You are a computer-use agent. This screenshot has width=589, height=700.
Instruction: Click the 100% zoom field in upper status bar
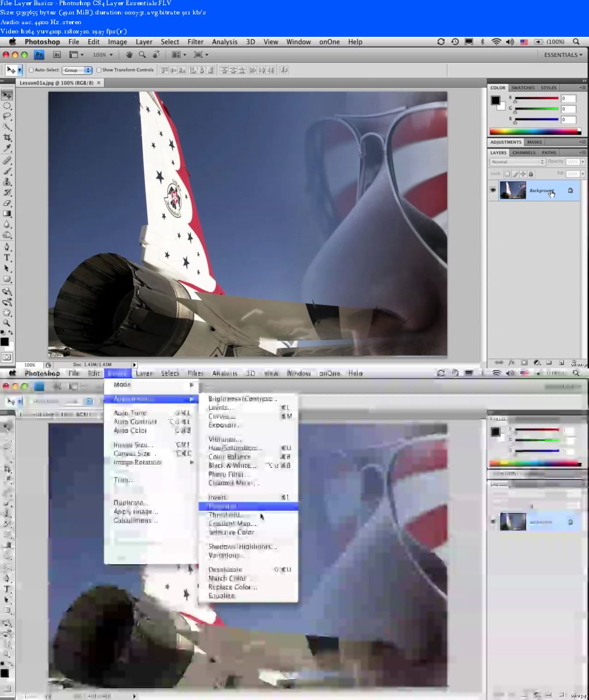pyautogui.click(x=30, y=365)
